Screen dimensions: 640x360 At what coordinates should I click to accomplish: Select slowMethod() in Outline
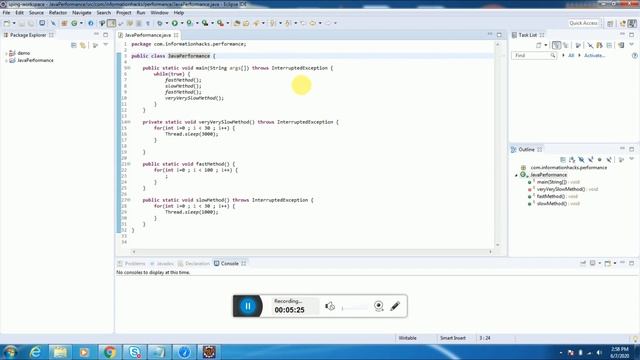[x=552, y=204]
